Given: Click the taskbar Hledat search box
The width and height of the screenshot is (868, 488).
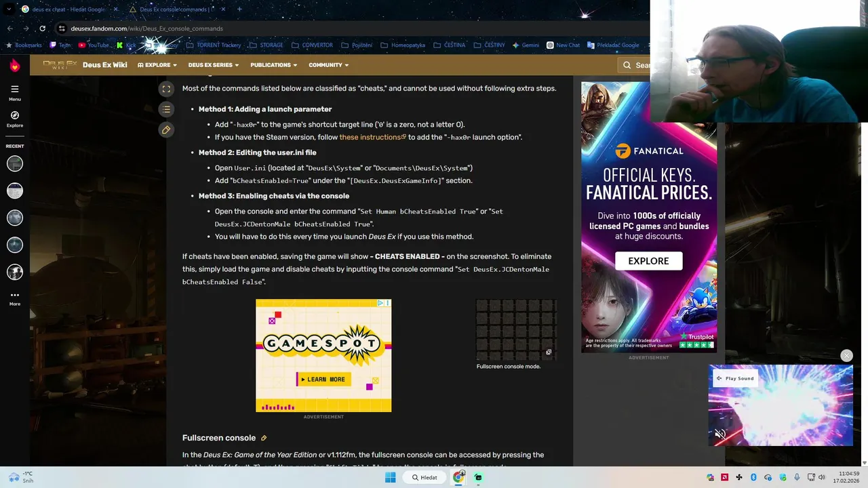Looking at the screenshot, I should point(425,477).
